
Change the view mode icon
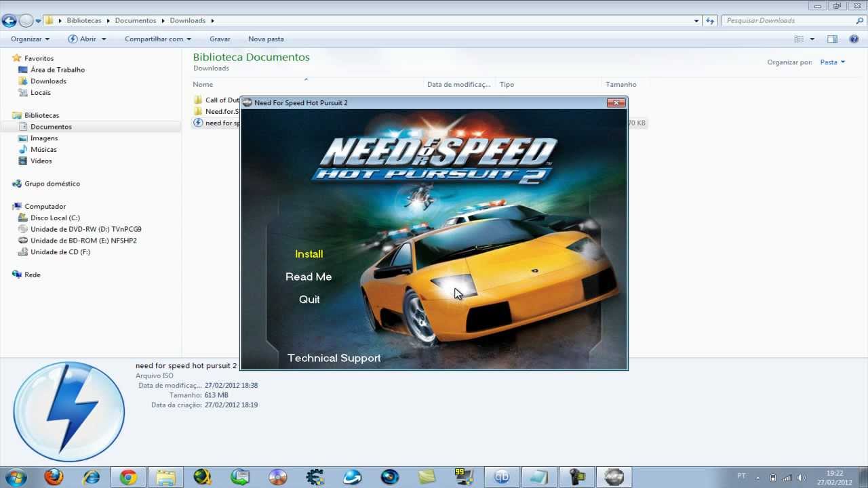800,39
